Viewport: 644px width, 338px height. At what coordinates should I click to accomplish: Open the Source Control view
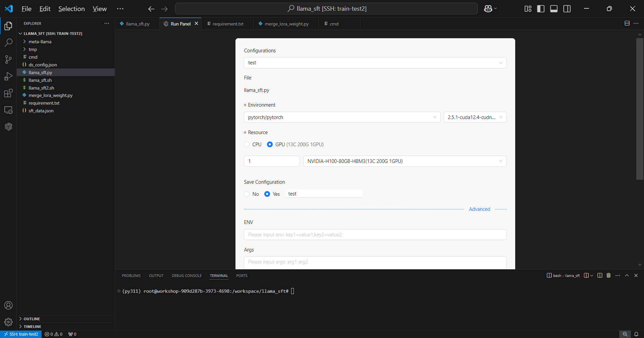pyautogui.click(x=8, y=59)
